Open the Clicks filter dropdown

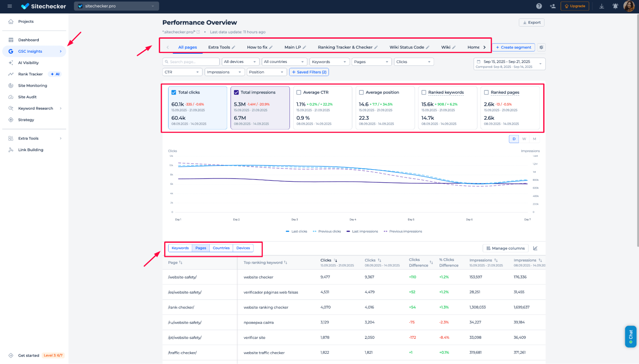point(414,62)
